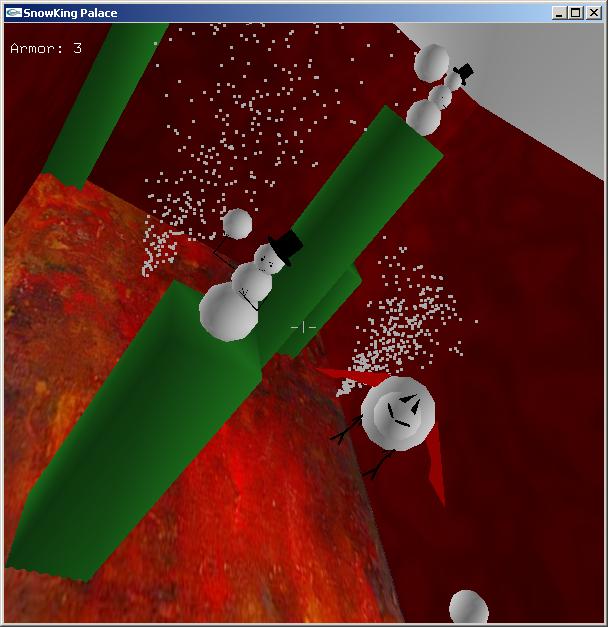The height and width of the screenshot is (627, 608).
Task: Target the angry-faced snowman with red scarf
Action: point(398,413)
